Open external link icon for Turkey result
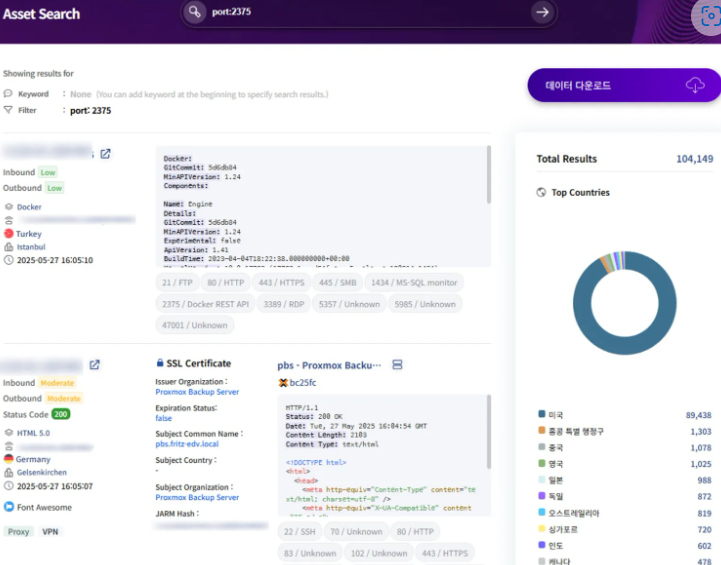This screenshot has height=565, width=721. coord(105,154)
